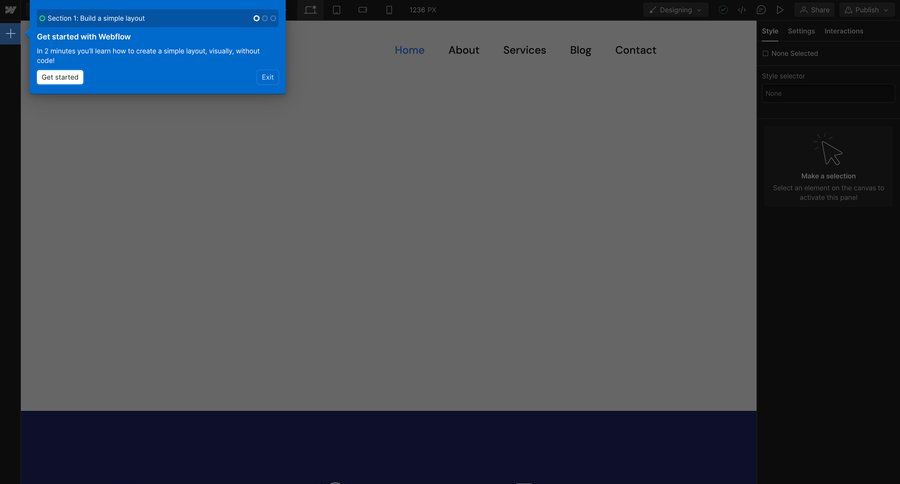Open the Designing mode dropdown
Viewport: 900px width, 484px height.
click(x=676, y=10)
